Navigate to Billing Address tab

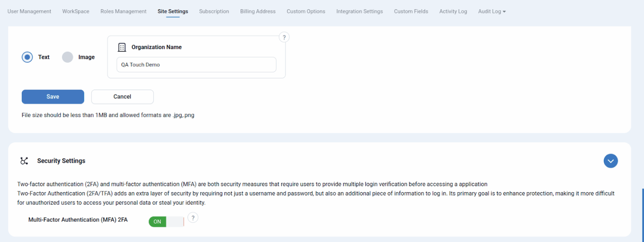pyautogui.click(x=258, y=11)
